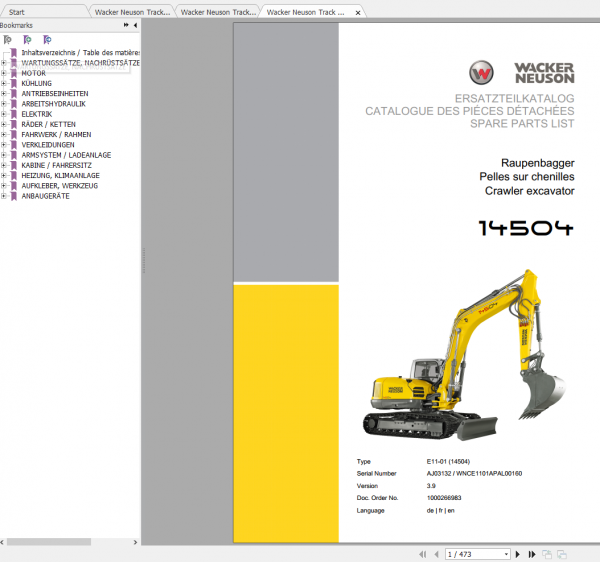Expand the WARTUNGSSÄTZE, NACHRÜSTSÄTZE bookmark
Screen dimensions: 600x562
point(4,63)
